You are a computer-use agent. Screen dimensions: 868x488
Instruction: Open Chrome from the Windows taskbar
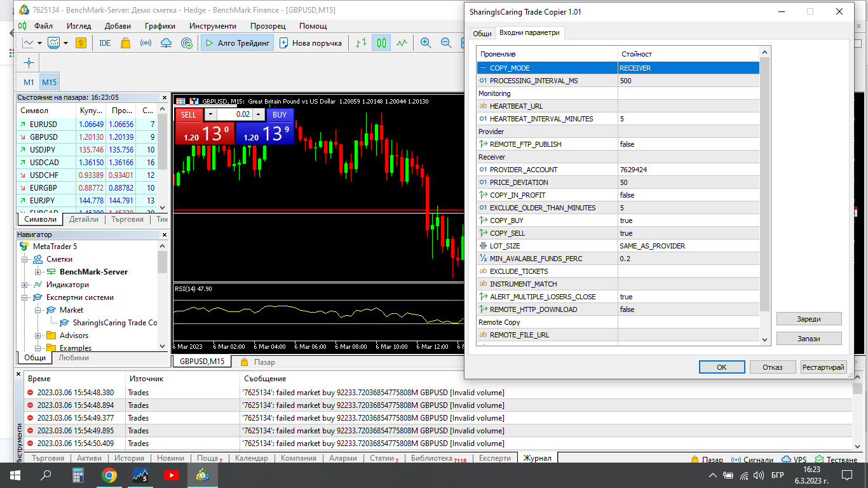(x=109, y=475)
